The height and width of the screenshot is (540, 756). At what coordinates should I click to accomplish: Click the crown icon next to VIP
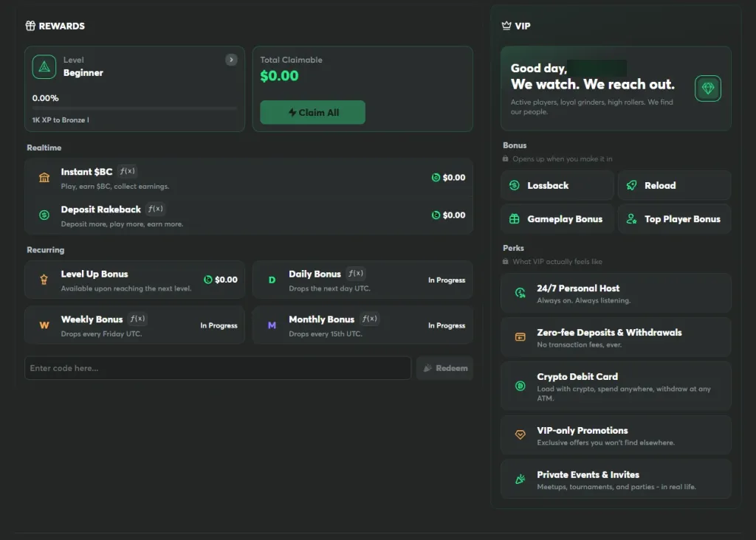(x=506, y=26)
